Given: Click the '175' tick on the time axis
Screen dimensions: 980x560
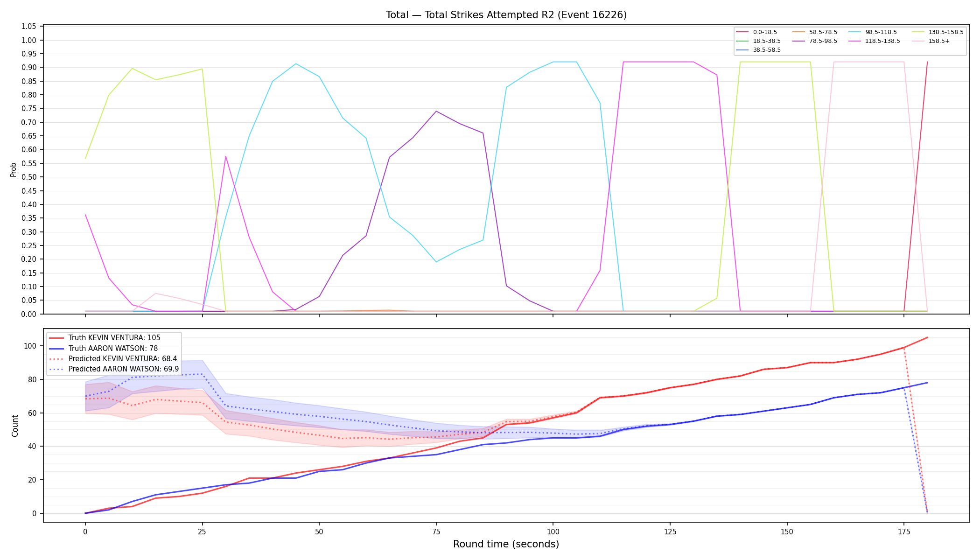Looking at the screenshot, I should tap(904, 532).
